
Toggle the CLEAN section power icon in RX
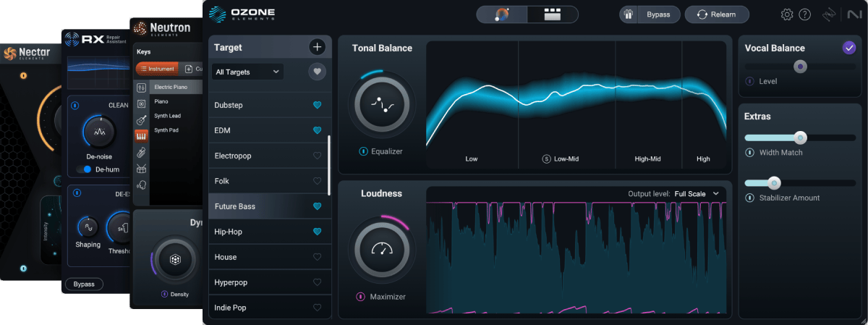[x=75, y=106]
